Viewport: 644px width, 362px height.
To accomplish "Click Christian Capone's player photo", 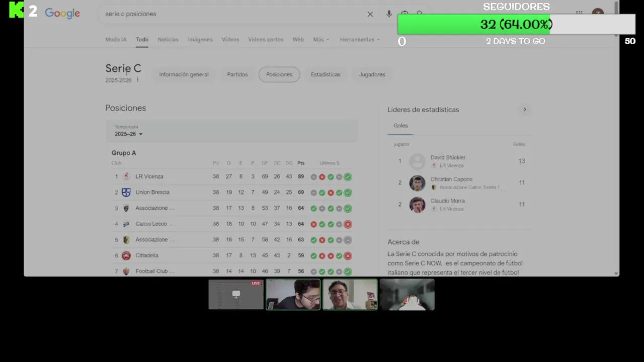I will pyautogui.click(x=417, y=183).
